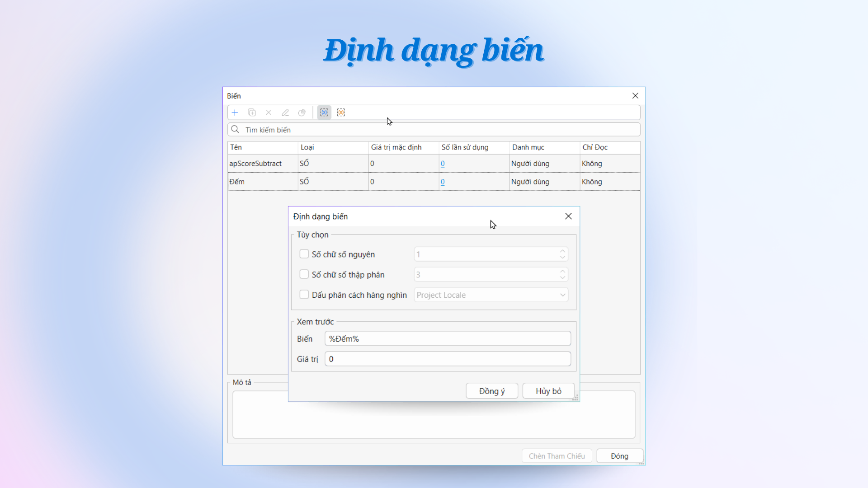Click the Giá trị preview field showing 0
The width and height of the screenshot is (868, 488).
pyautogui.click(x=448, y=359)
